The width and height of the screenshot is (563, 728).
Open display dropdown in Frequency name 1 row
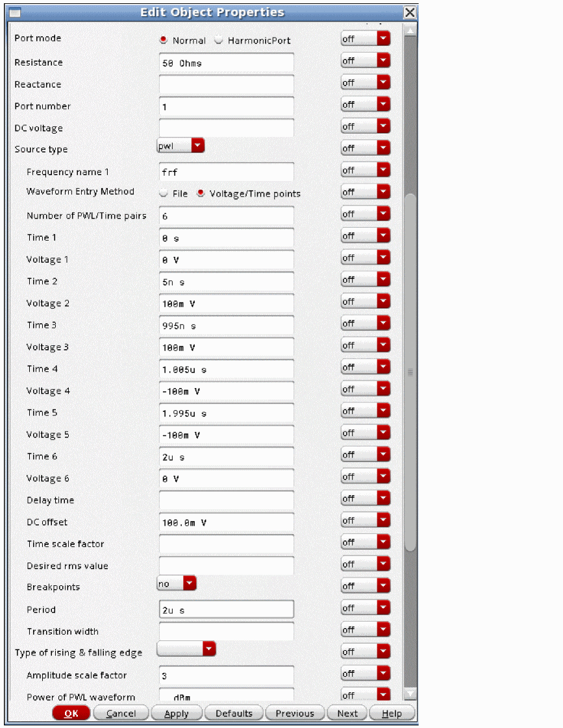pos(366,170)
